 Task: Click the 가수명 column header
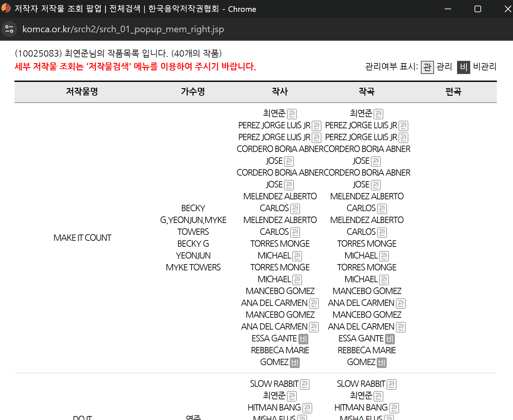(x=193, y=91)
